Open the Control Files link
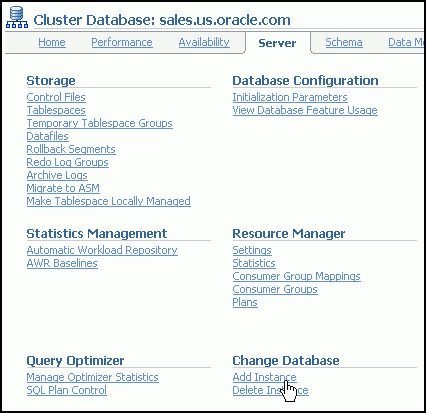This screenshot has height=413, width=426. coord(56,97)
